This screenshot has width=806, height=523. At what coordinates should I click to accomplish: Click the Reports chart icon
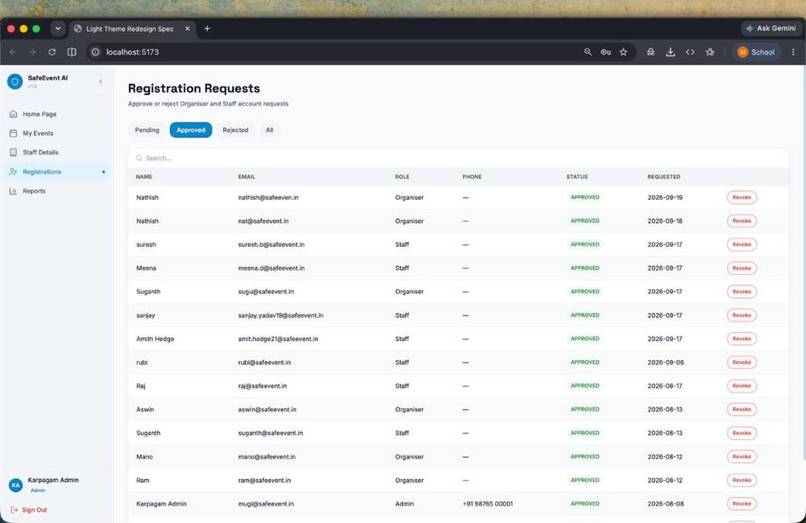(x=13, y=191)
